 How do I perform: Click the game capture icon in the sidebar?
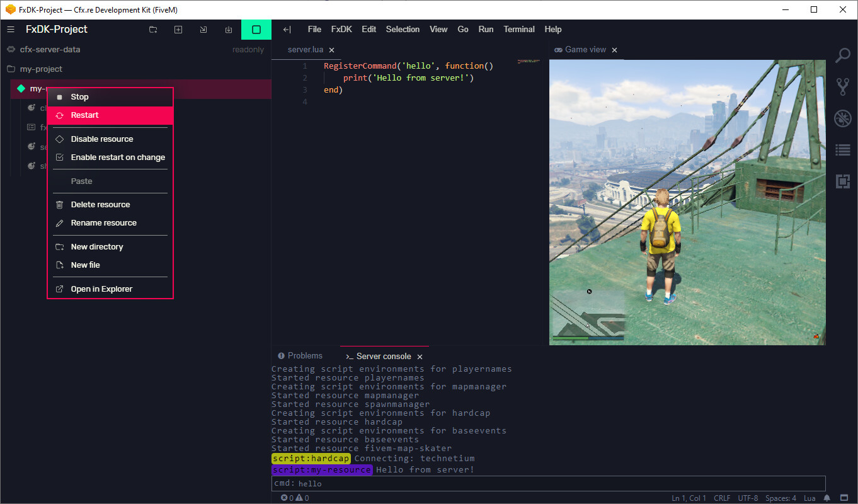click(843, 181)
